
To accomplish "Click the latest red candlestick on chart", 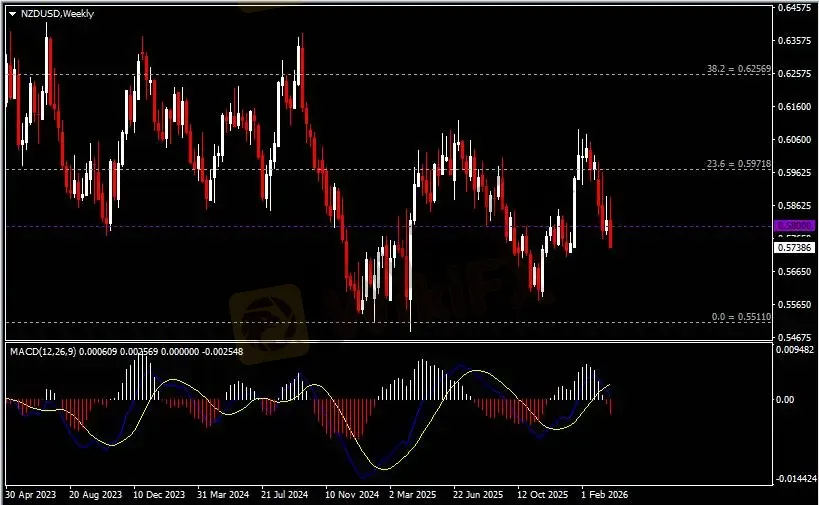I will pos(611,234).
